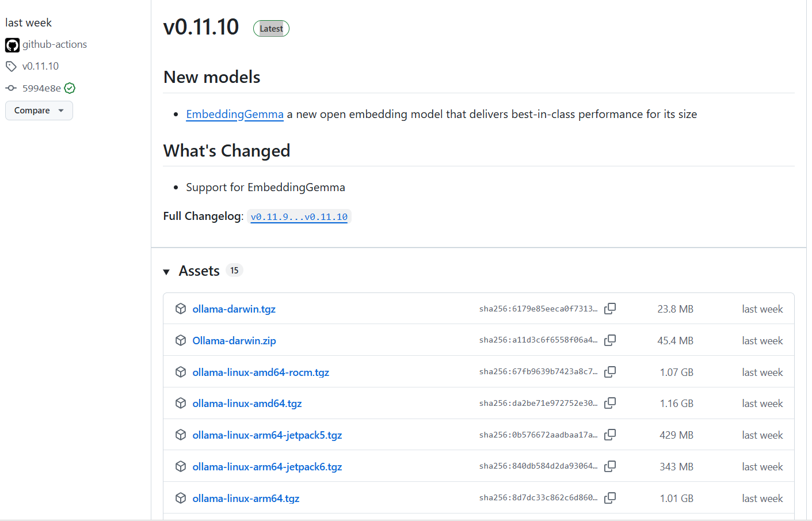Click 'last week' date of ollama-linux-arm64.tgz

tap(762, 499)
